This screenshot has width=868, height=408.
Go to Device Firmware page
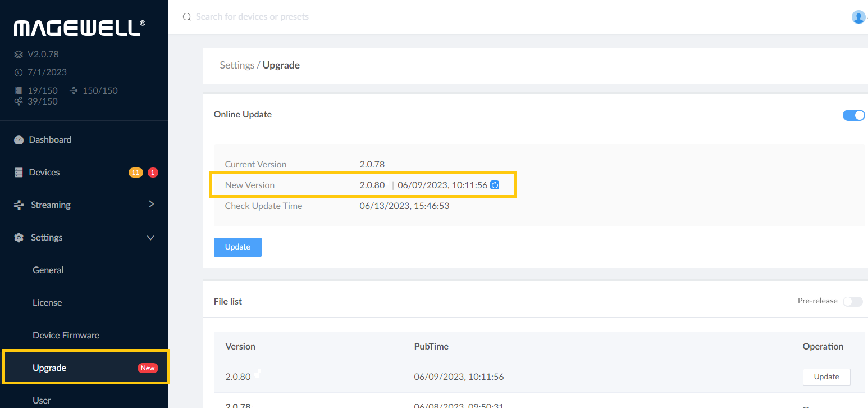[x=66, y=336]
